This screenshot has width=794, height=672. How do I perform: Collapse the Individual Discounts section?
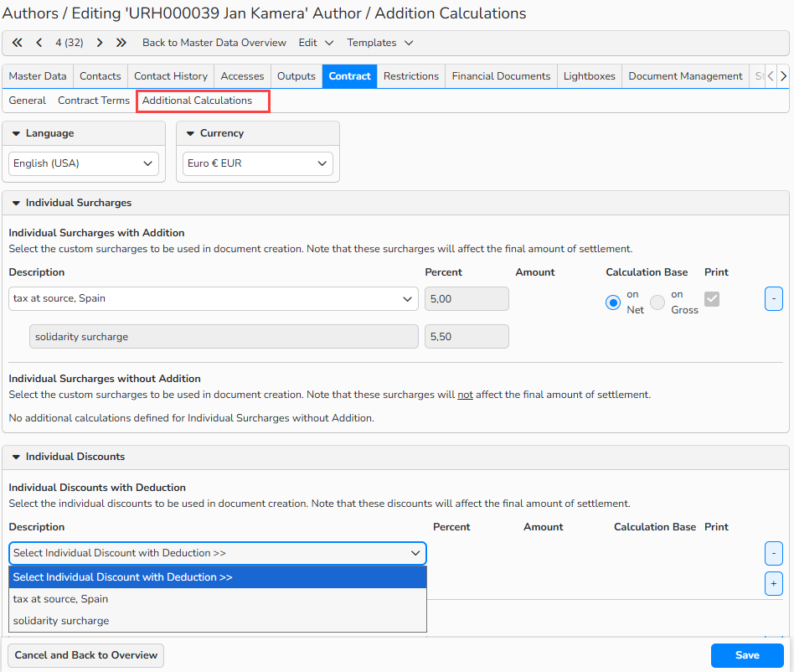click(16, 457)
